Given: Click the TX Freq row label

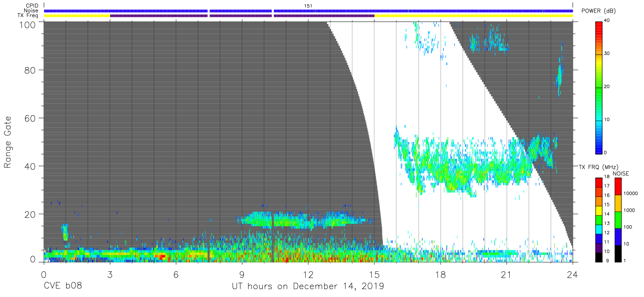Looking at the screenshot, I should tap(28, 16).
